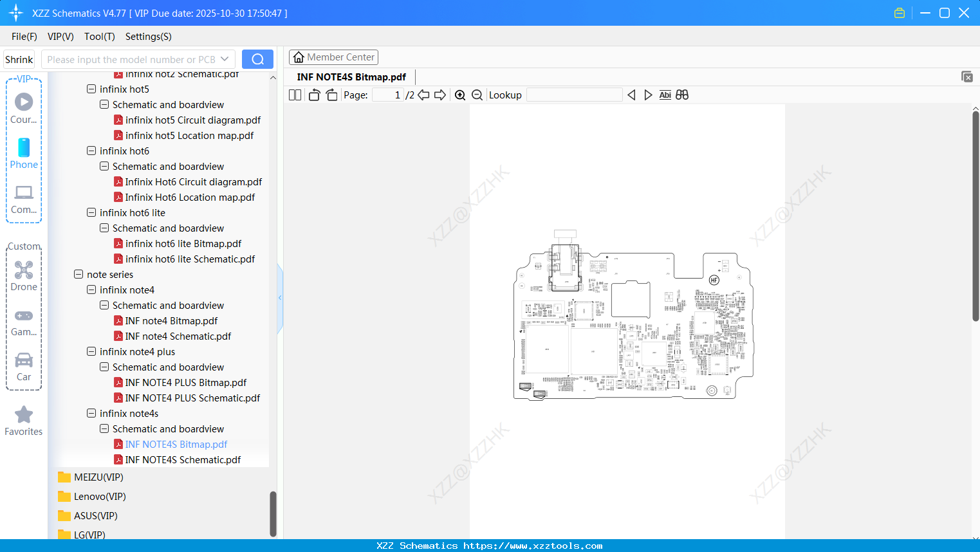Image resolution: width=980 pixels, height=552 pixels.
Task: Click the Member Center button
Action: [x=333, y=57]
